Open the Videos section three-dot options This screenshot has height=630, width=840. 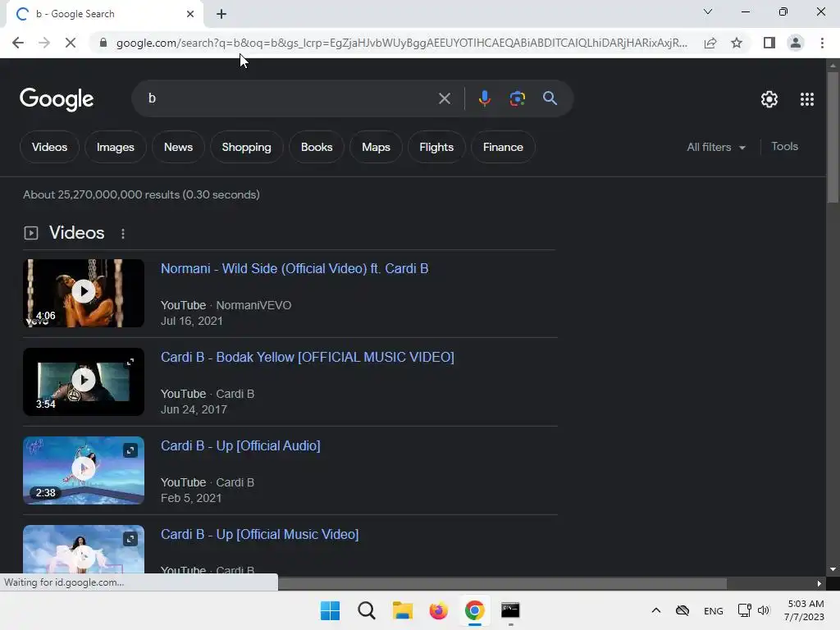(123, 234)
